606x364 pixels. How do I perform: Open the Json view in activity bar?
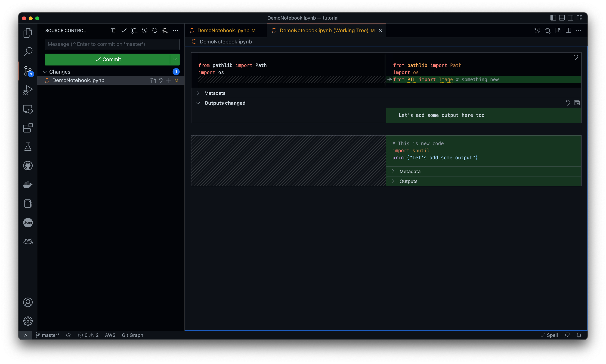point(28,222)
